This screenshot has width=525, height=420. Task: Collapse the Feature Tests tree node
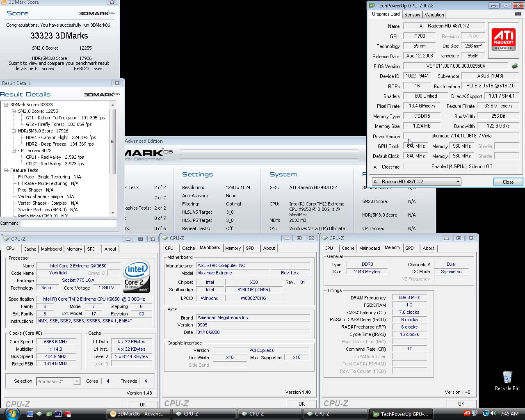(6, 170)
